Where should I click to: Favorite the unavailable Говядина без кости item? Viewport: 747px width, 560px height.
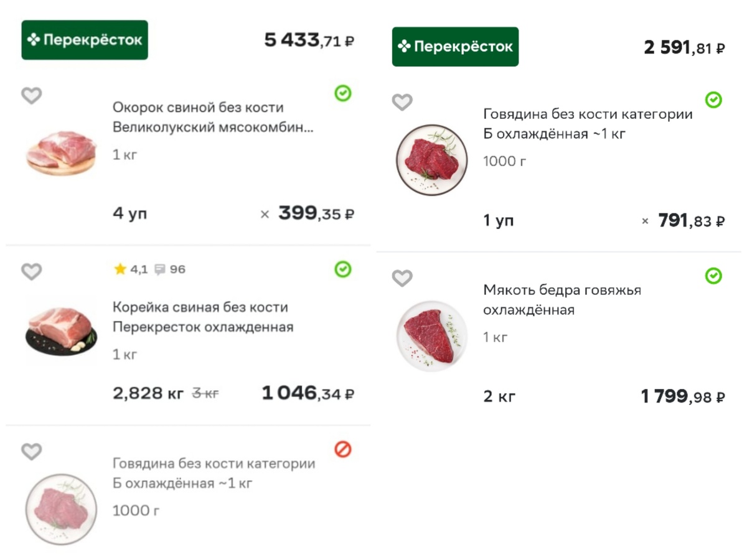point(31,452)
